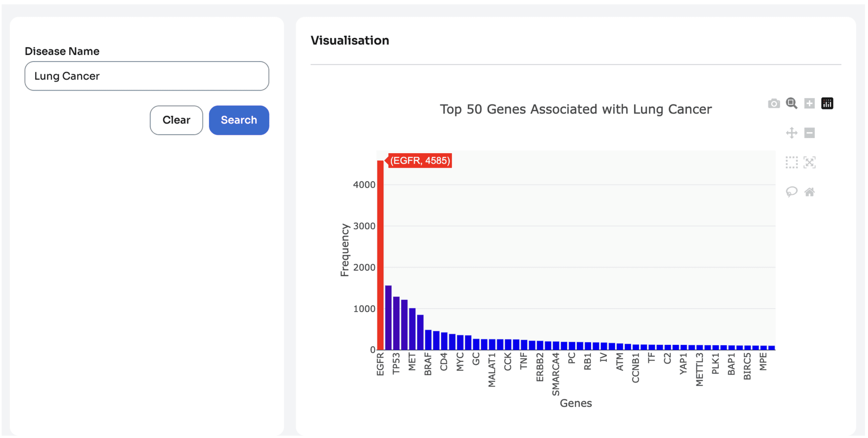Click the red EGFR bar

tap(380, 255)
